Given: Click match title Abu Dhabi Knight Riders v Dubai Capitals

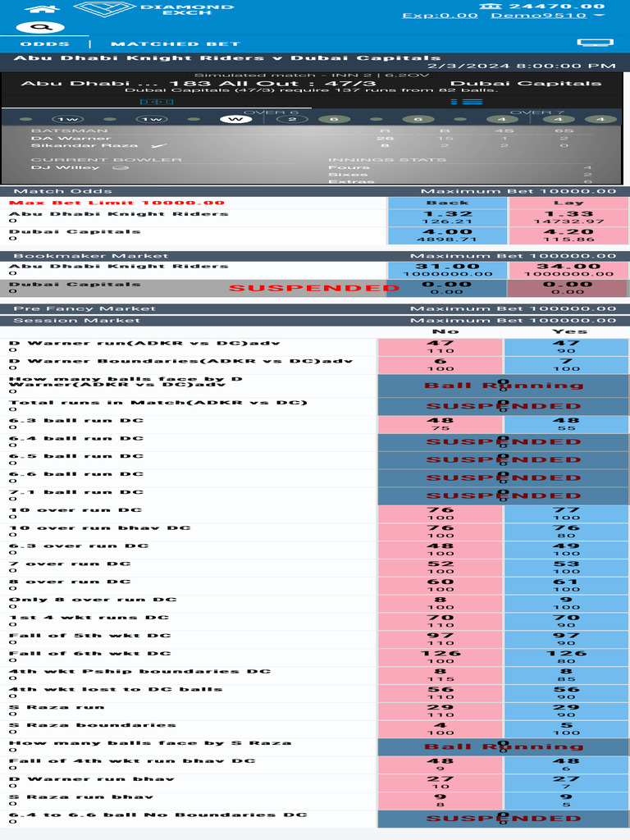Looking at the screenshot, I should 226,58.
